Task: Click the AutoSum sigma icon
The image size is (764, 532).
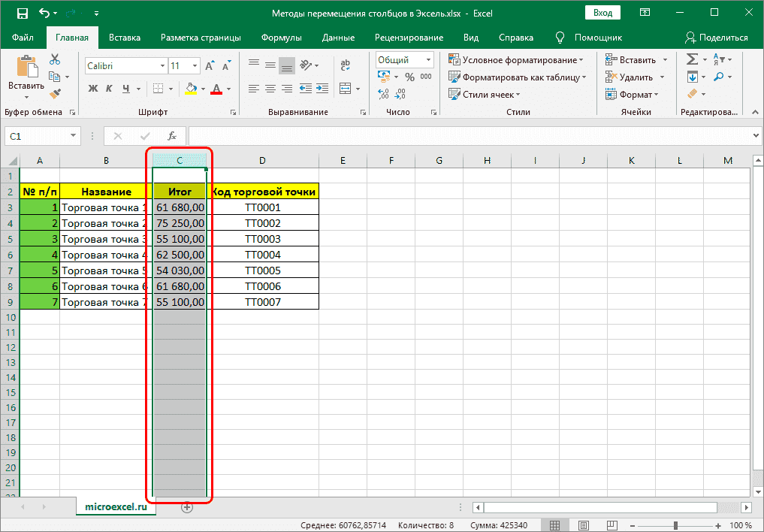Action: pos(692,59)
